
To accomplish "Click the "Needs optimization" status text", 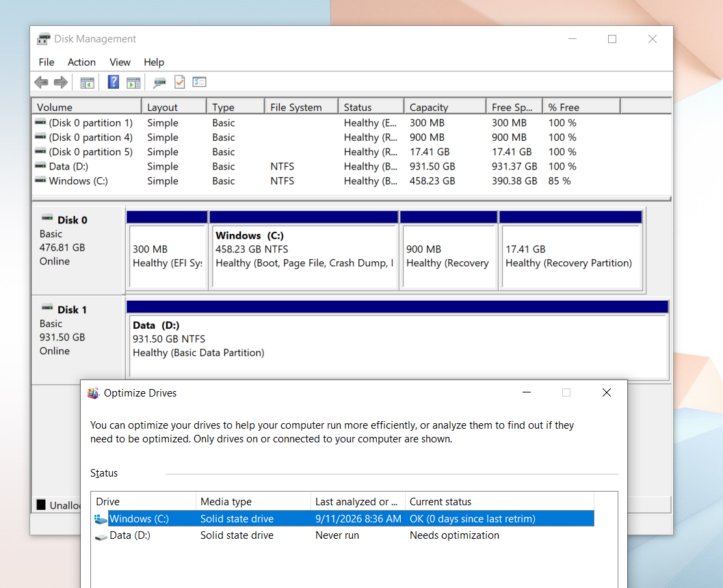I will (x=454, y=535).
